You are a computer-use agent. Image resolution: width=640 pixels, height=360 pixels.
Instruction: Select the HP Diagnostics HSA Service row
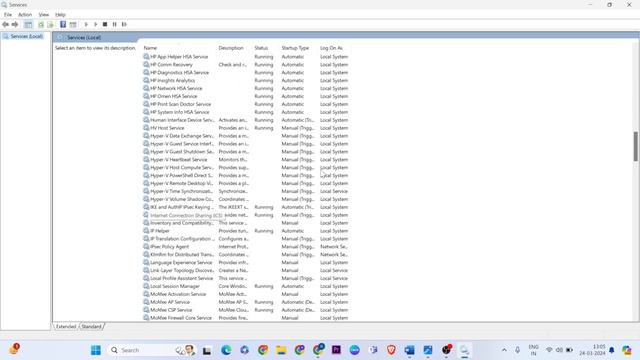[x=247, y=73]
